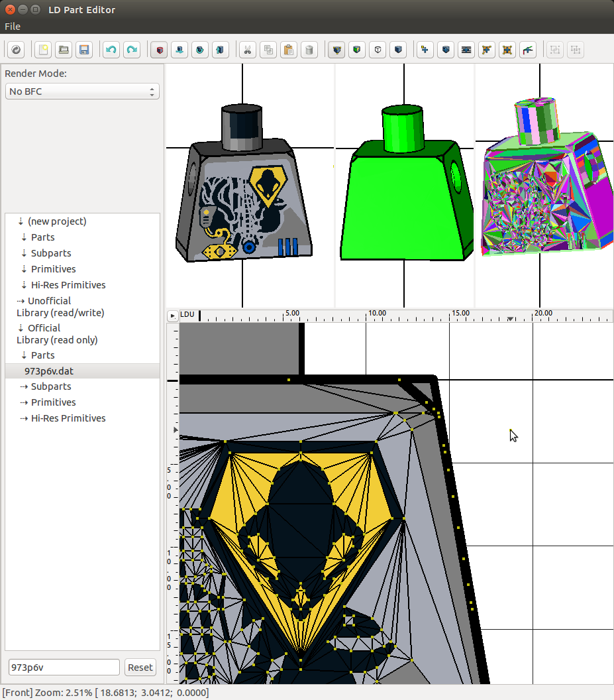Screen dimensions: 614x700
Task: Collapse the Parts node under new project
Action: pos(24,237)
